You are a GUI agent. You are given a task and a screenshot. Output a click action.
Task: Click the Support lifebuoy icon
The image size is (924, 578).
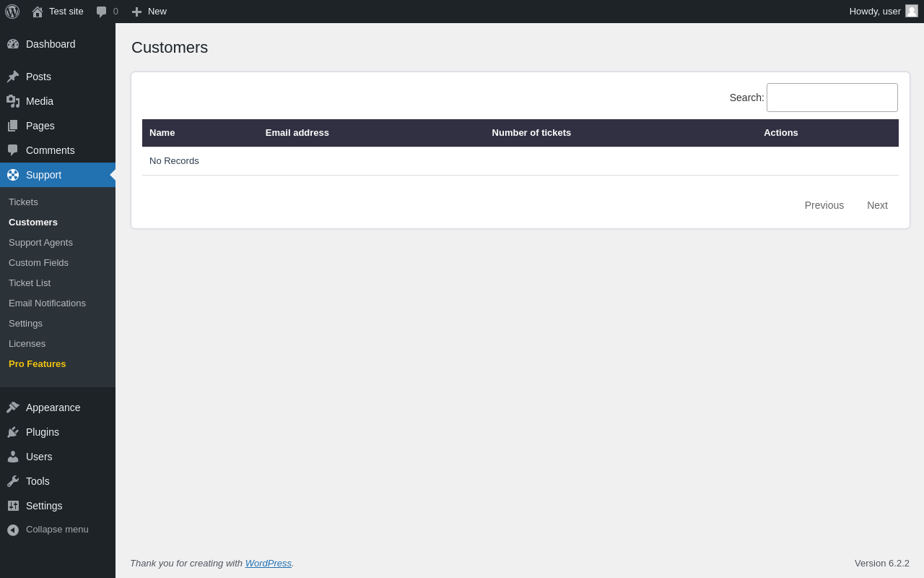tap(13, 175)
